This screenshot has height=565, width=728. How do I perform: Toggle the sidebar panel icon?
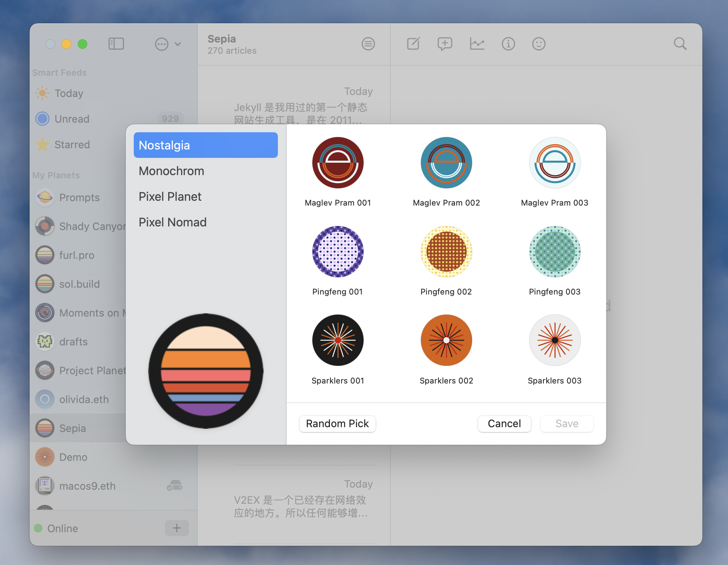click(x=116, y=44)
